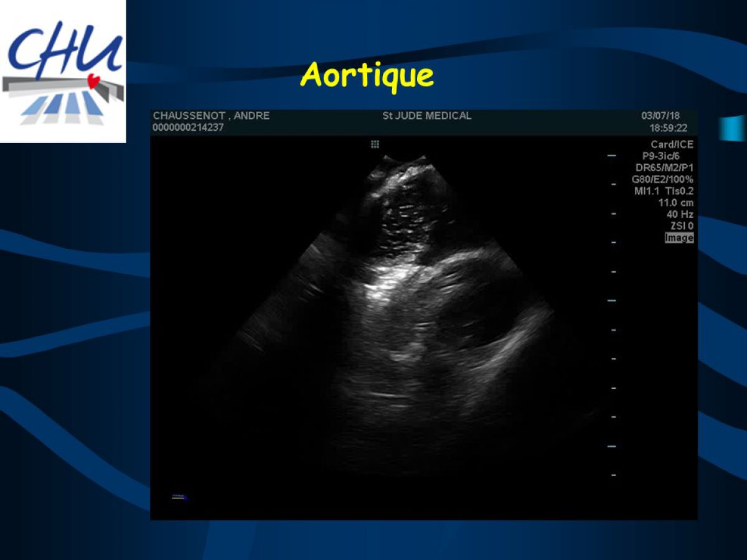Click the exam date 03/07/18
The width and height of the screenshot is (747, 560).
point(660,116)
